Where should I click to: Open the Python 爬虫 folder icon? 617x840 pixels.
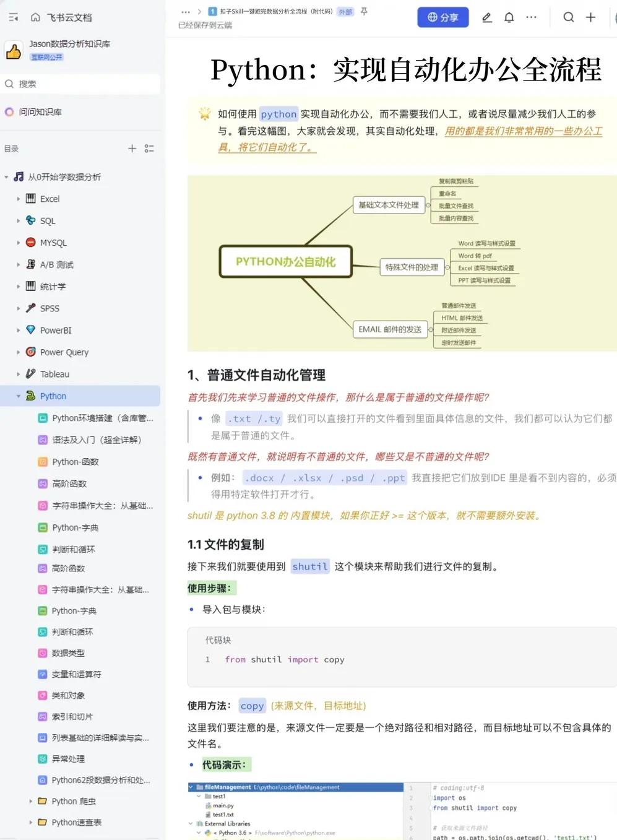[x=42, y=801]
